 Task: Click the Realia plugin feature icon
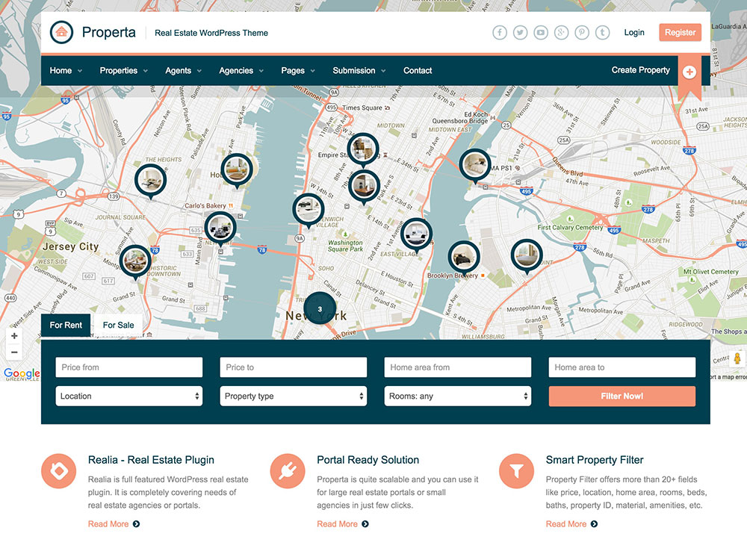[x=58, y=471]
